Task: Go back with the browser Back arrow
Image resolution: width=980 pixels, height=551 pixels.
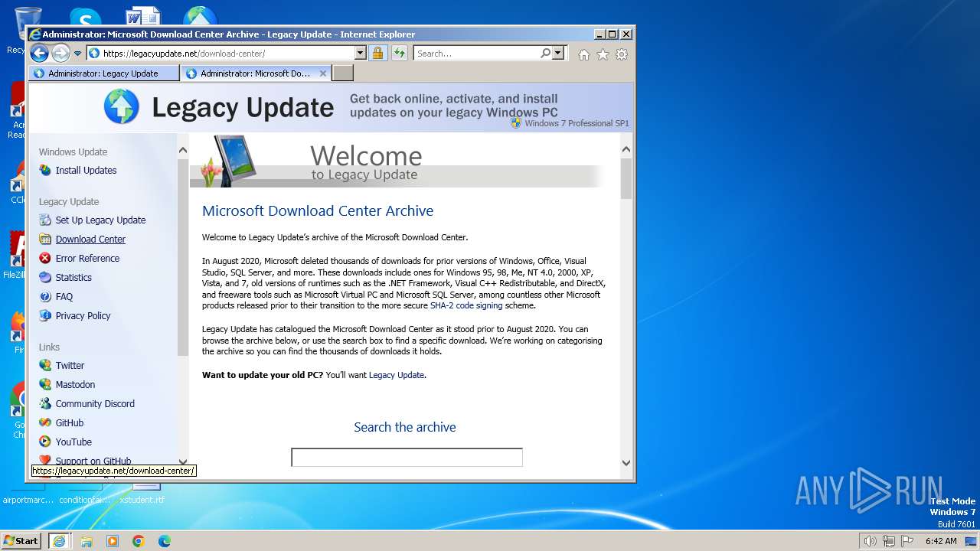Action: (x=39, y=53)
